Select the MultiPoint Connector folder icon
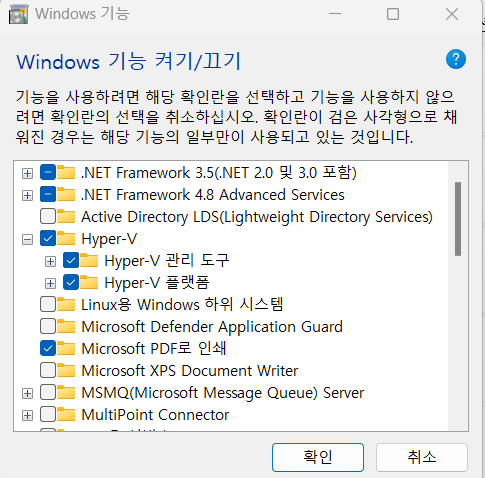485x478 pixels. [66, 414]
